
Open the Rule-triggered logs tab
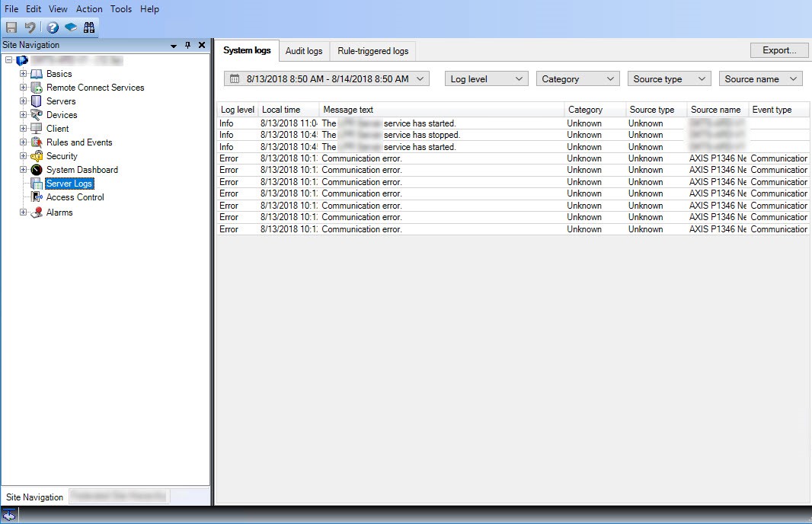(x=372, y=51)
